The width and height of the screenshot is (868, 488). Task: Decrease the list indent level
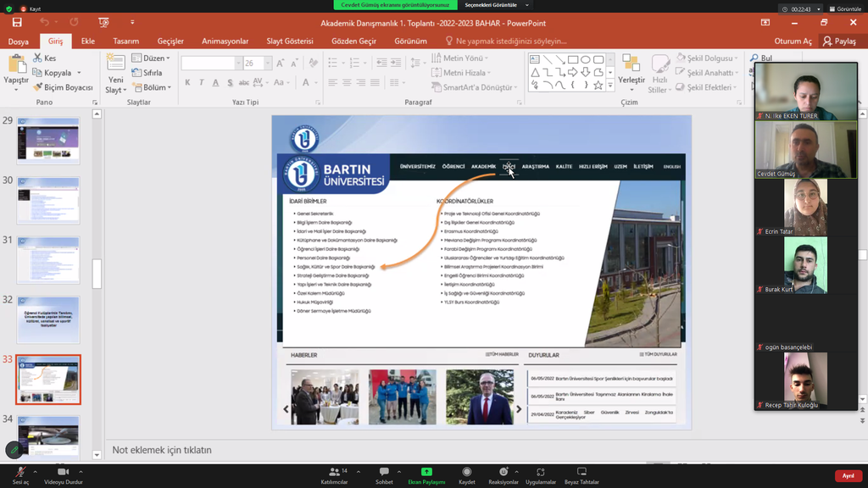click(381, 63)
